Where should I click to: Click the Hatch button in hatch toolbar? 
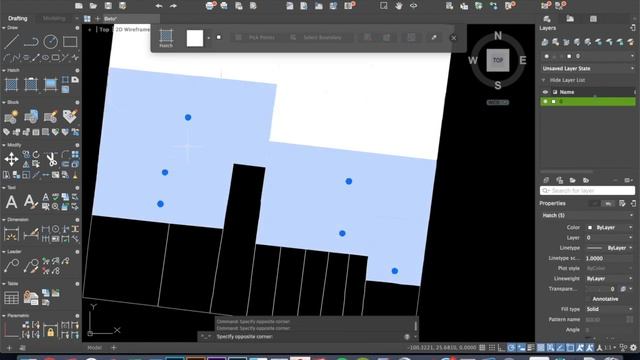point(166,38)
